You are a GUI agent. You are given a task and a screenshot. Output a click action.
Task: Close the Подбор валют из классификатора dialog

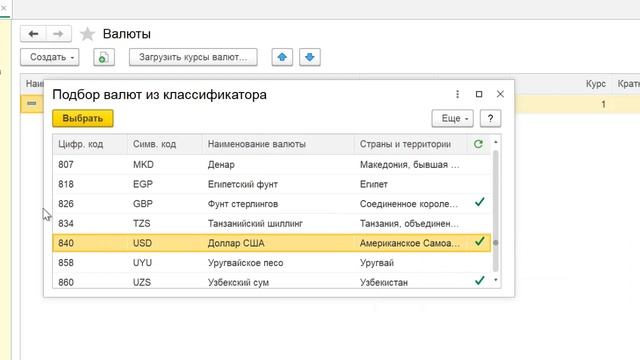coord(500,94)
